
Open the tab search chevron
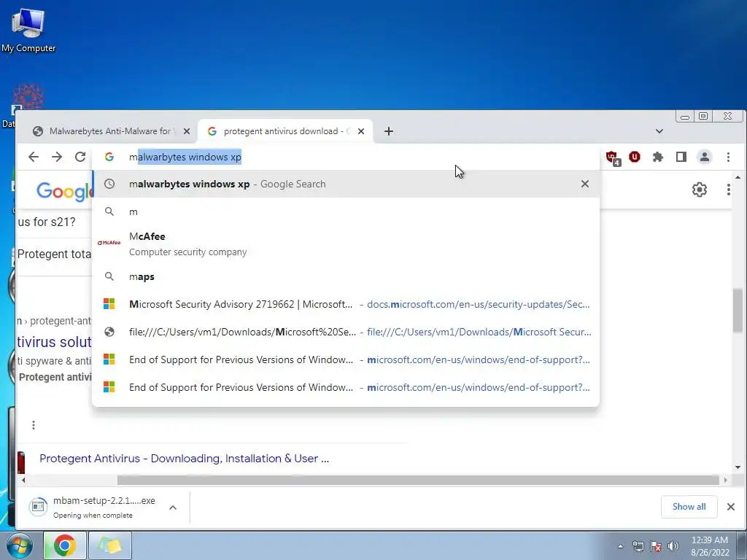(x=659, y=131)
